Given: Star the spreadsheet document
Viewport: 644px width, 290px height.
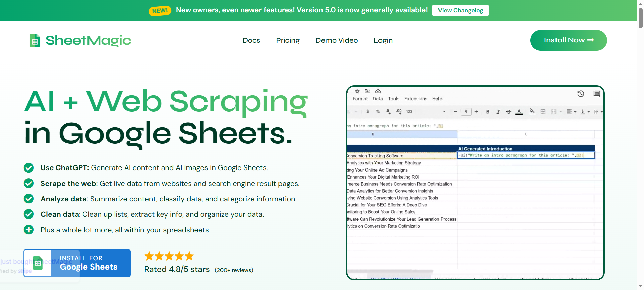Looking at the screenshot, I should (x=357, y=91).
